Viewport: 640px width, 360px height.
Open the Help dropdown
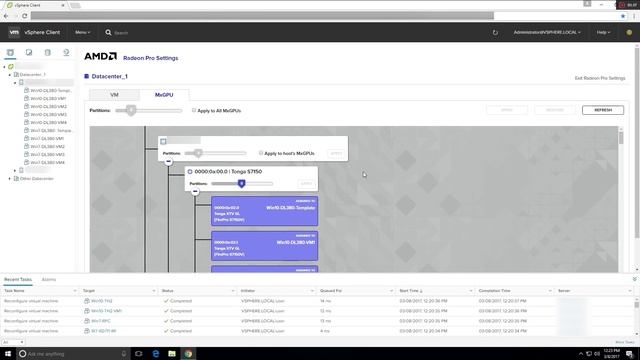(x=603, y=32)
